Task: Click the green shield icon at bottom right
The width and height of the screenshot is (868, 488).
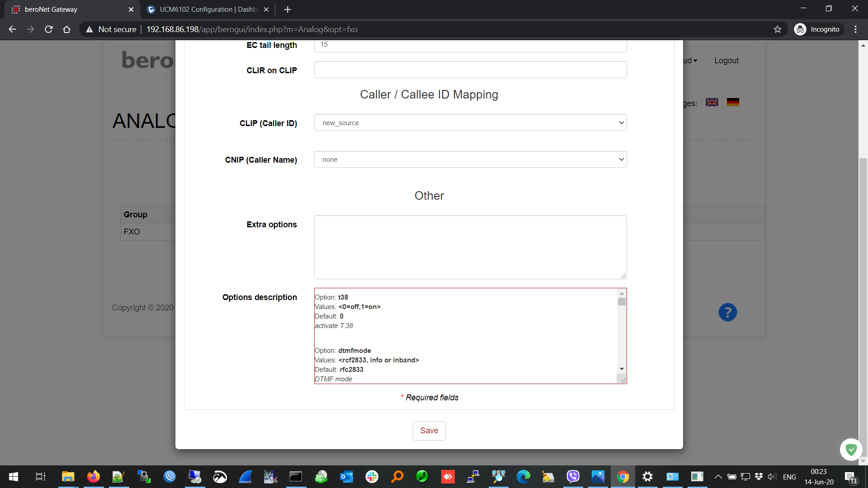Action: [x=851, y=450]
